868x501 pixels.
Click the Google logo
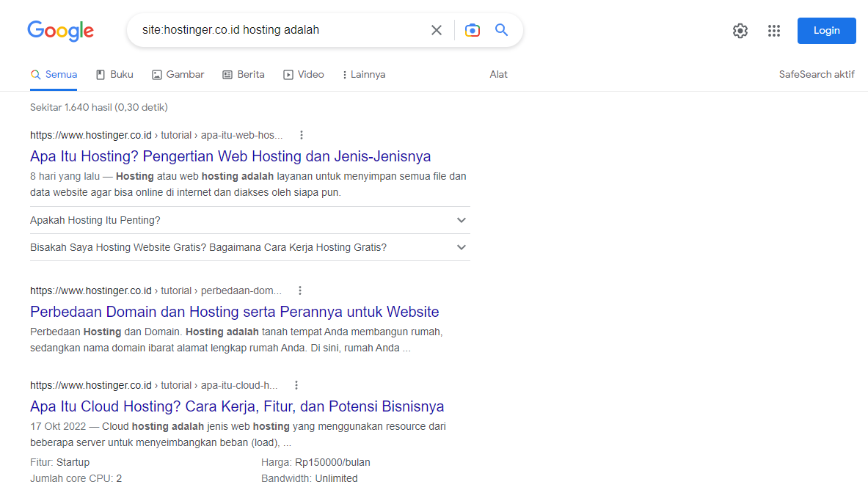tap(61, 31)
